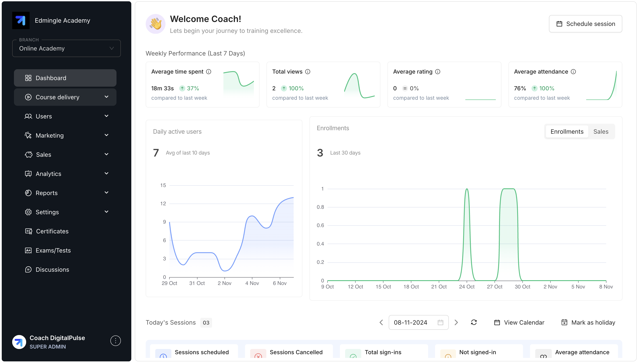
Task: Click the Edmingle Academy logo
Action: click(x=21, y=20)
